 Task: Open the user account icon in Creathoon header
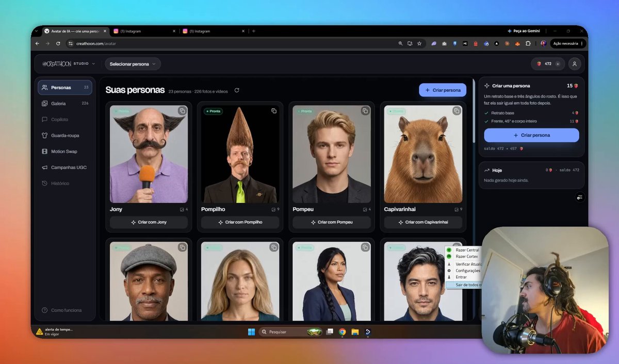pos(575,64)
